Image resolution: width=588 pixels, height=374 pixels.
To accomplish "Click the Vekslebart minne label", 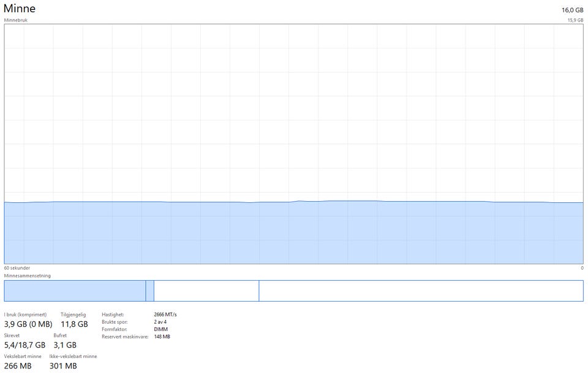I will [x=23, y=356].
